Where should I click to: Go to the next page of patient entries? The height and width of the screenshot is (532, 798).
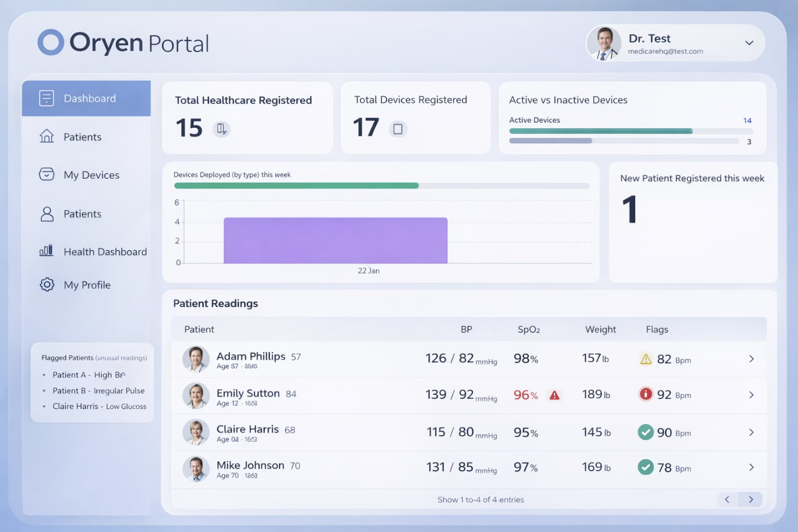(751, 499)
